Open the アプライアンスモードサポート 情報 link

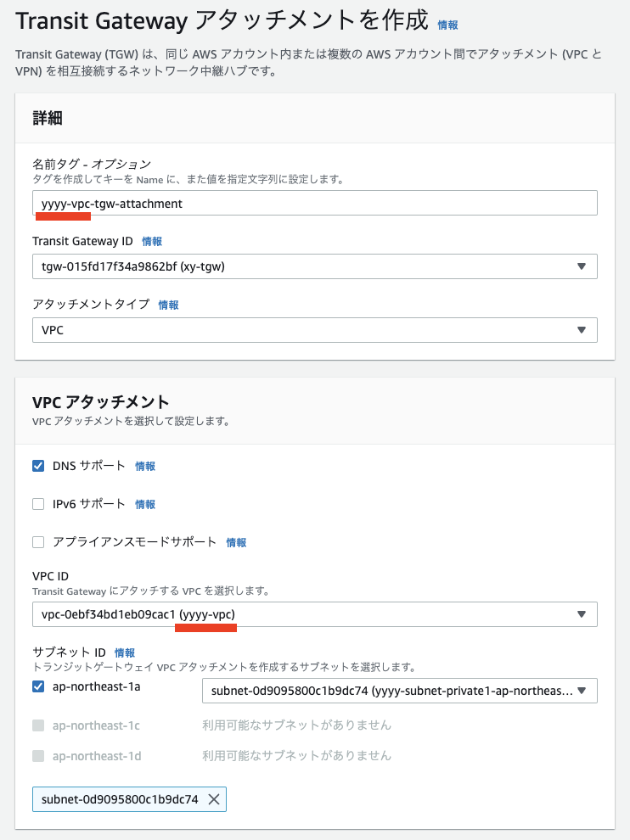click(x=236, y=541)
